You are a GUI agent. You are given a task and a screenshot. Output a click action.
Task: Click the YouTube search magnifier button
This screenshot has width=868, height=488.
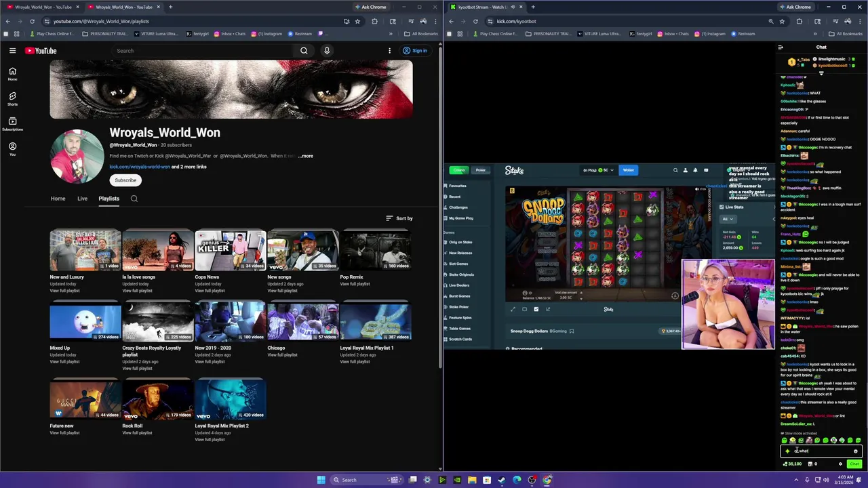tap(304, 51)
